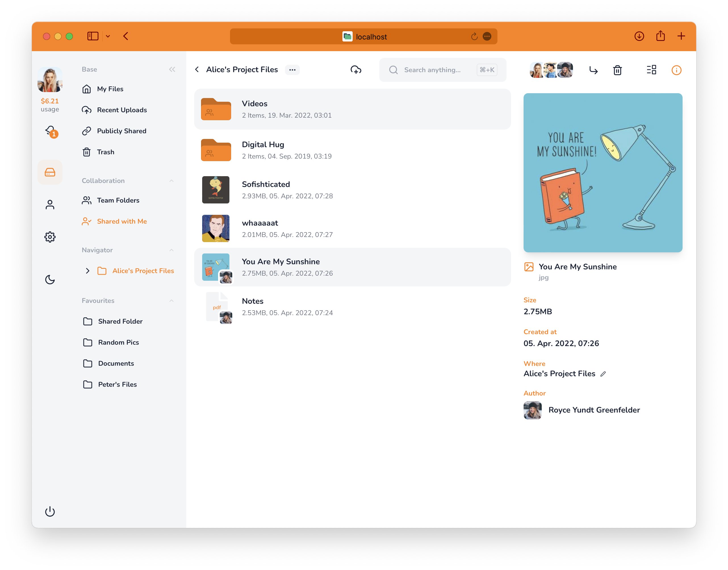Screen dimensions: 728x570
Task: Toggle the file info panel
Action: (676, 70)
